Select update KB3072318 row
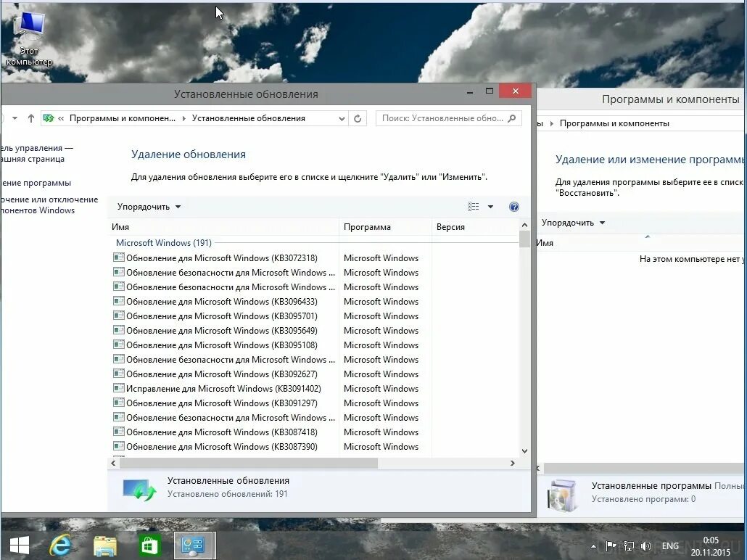747x560 pixels. (x=315, y=258)
